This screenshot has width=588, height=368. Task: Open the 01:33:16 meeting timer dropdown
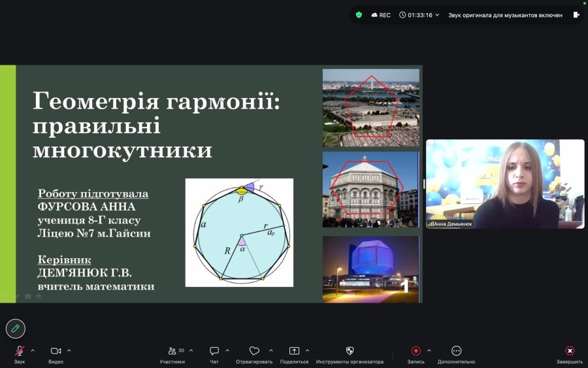tap(419, 15)
